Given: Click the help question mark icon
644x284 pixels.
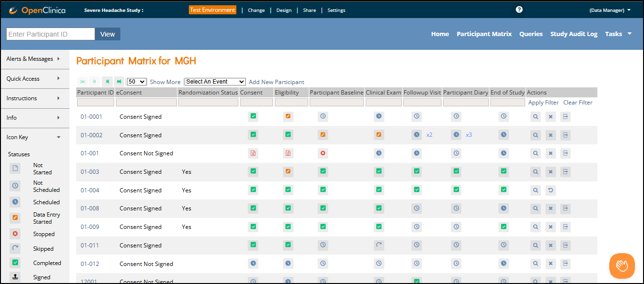Looking at the screenshot, I should (x=519, y=9).
